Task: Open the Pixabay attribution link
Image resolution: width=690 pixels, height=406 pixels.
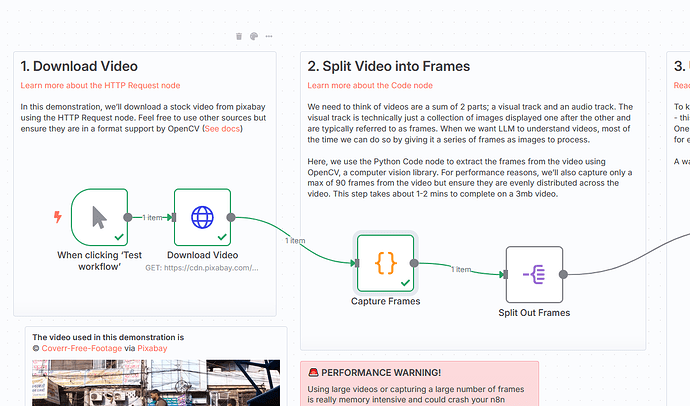Action: pyautogui.click(x=152, y=348)
